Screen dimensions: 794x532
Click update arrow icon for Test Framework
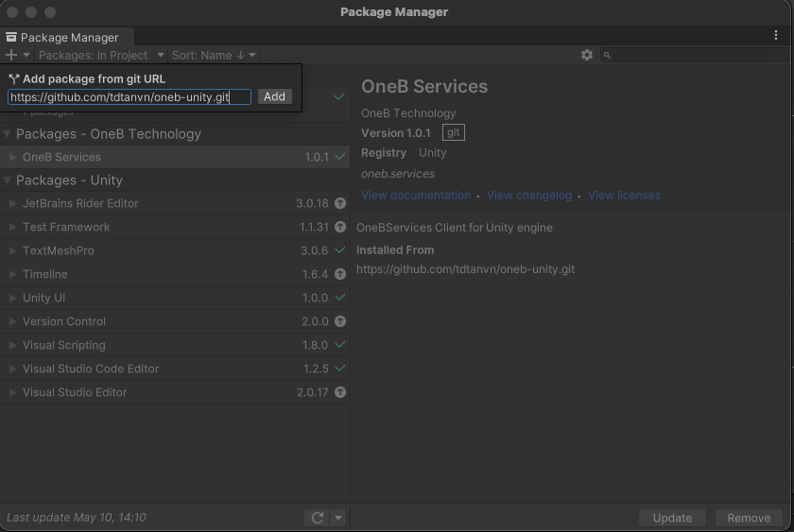340,227
